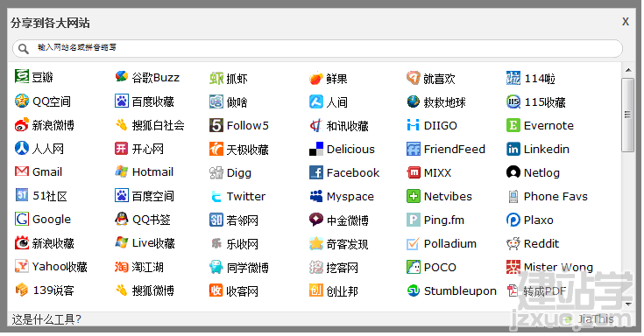Click the Plaxo icon
The width and height of the screenshot is (644, 336).
[513, 220]
